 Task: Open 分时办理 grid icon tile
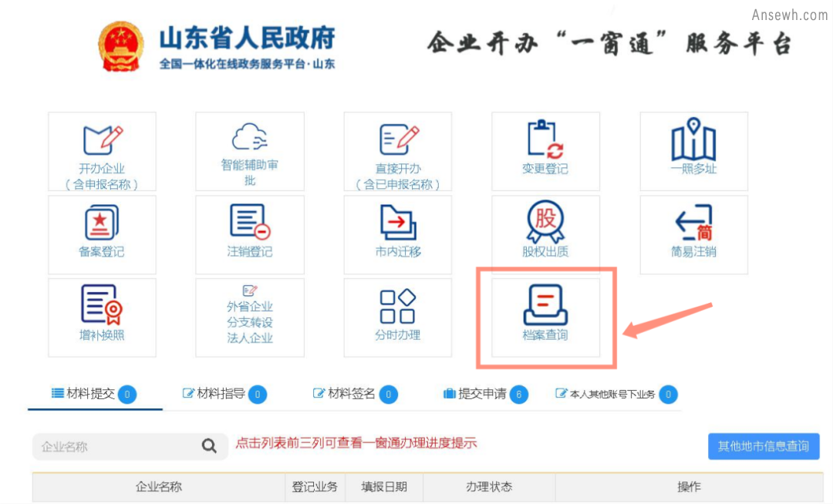click(398, 318)
